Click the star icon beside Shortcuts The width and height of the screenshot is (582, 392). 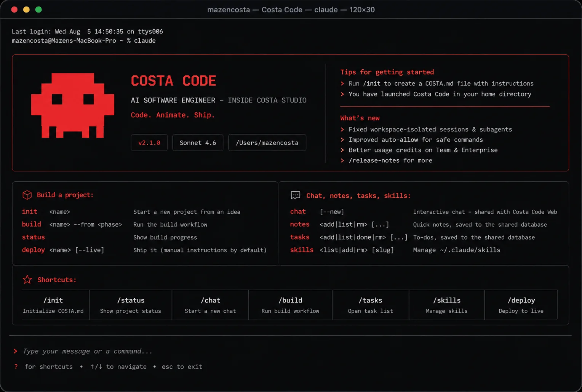(27, 280)
